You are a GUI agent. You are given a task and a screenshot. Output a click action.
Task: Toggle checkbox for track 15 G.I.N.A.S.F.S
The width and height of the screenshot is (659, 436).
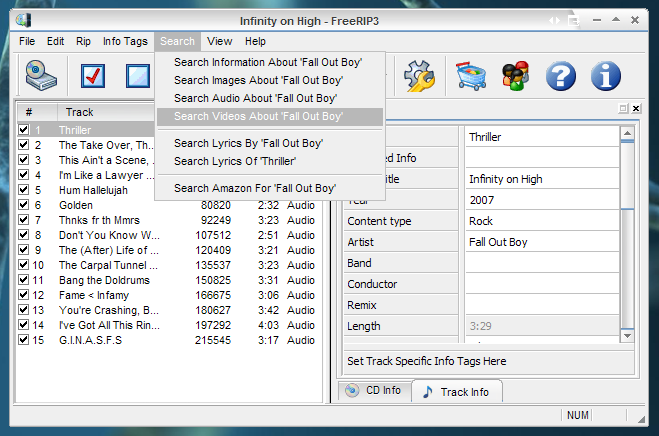[24, 340]
